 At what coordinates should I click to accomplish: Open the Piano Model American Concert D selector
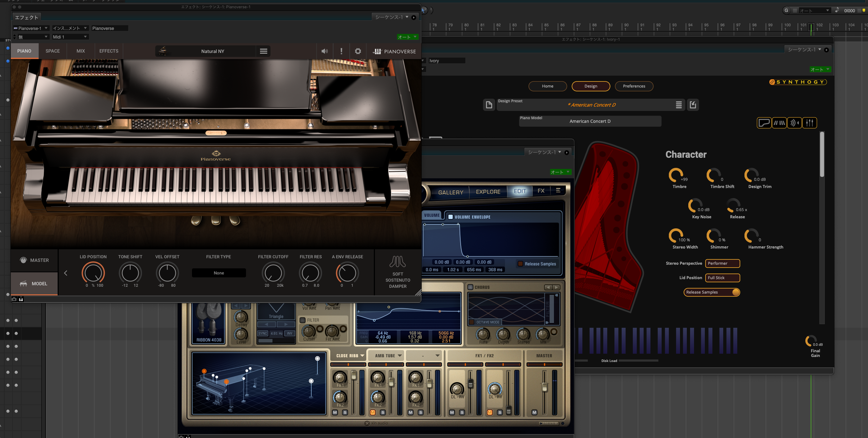tap(590, 121)
